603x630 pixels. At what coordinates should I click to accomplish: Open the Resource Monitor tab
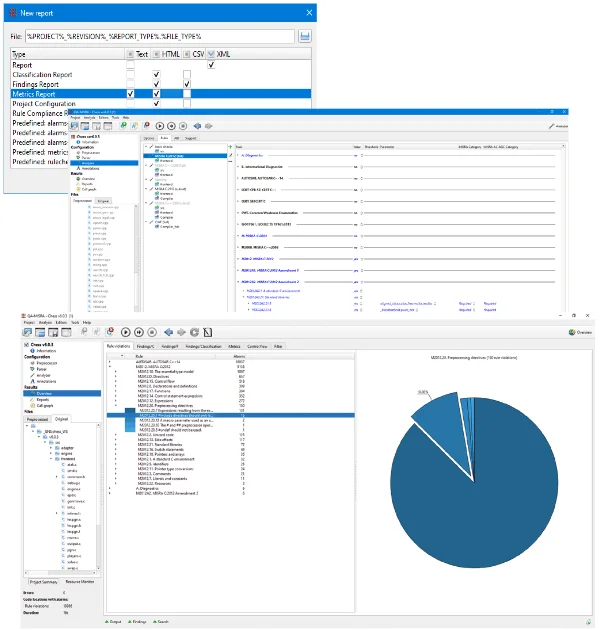(80, 582)
